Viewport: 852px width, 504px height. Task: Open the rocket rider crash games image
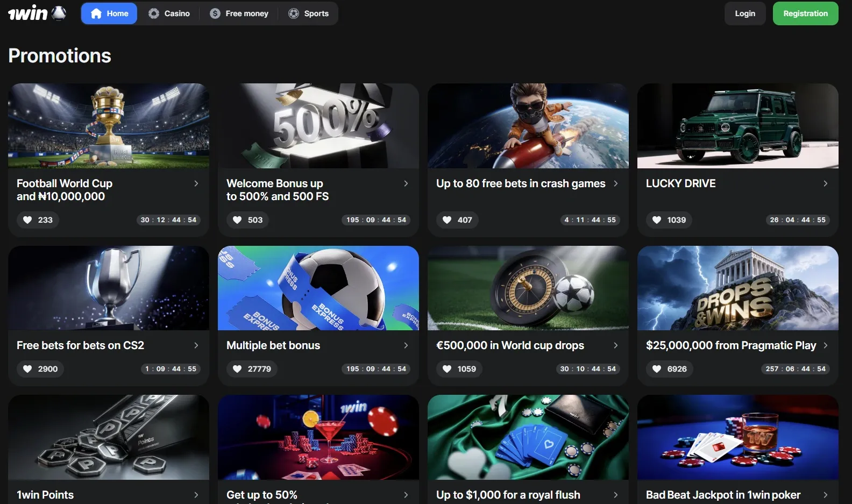coord(528,126)
